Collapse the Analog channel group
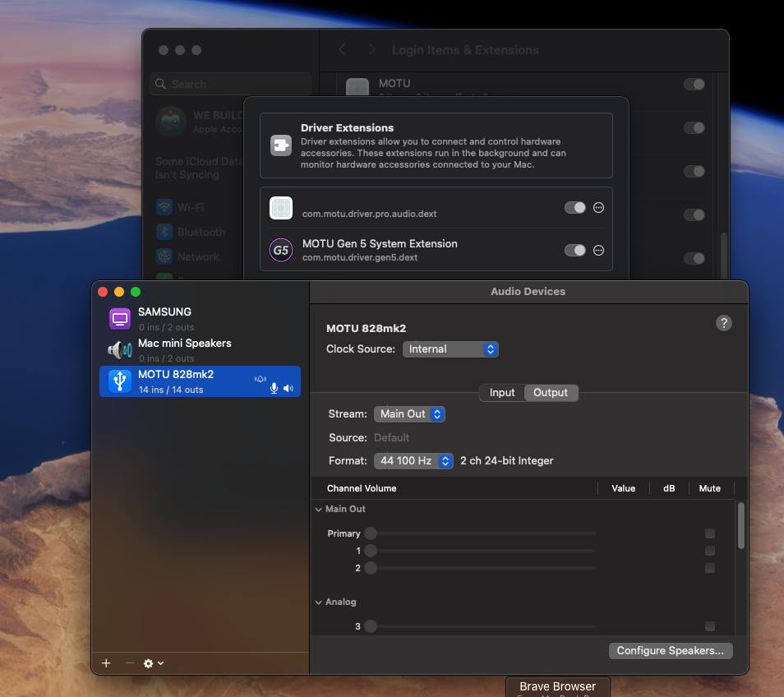Image resolution: width=784 pixels, height=697 pixels. 319,602
